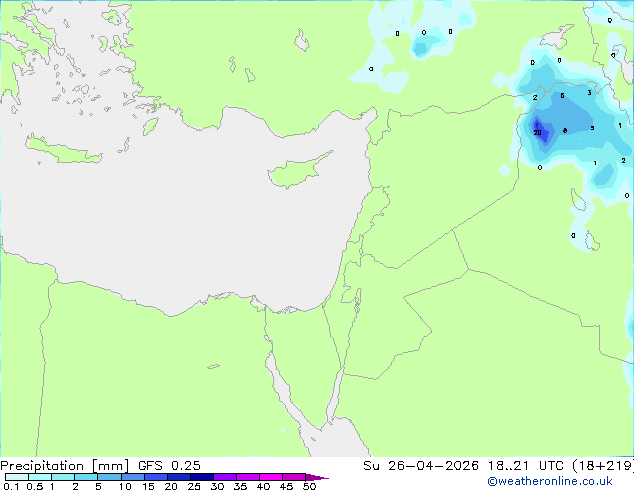Click the '18..21 UTC' time text
Image resolution: width=634 pixels, height=490 pixels.
click(x=526, y=466)
